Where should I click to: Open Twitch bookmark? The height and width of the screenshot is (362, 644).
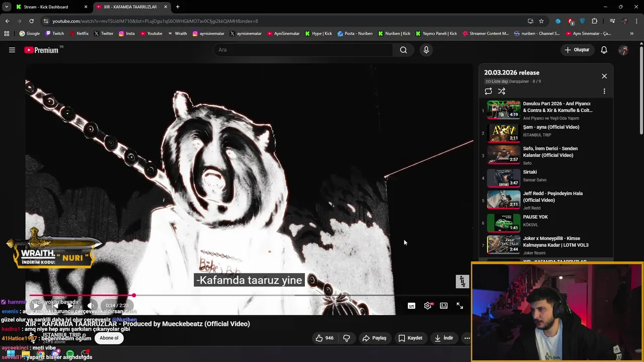[x=55, y=34]
